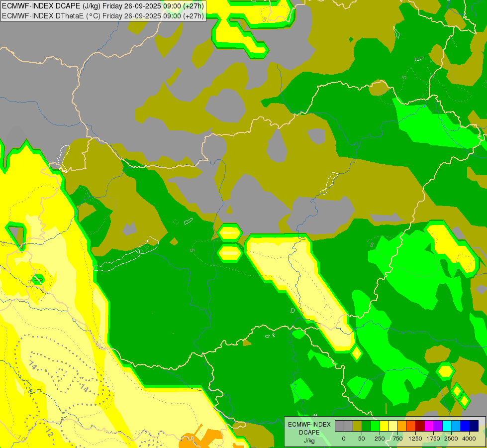
Task: Click the DThetaE (°C) header line
Action: (103, 15)
